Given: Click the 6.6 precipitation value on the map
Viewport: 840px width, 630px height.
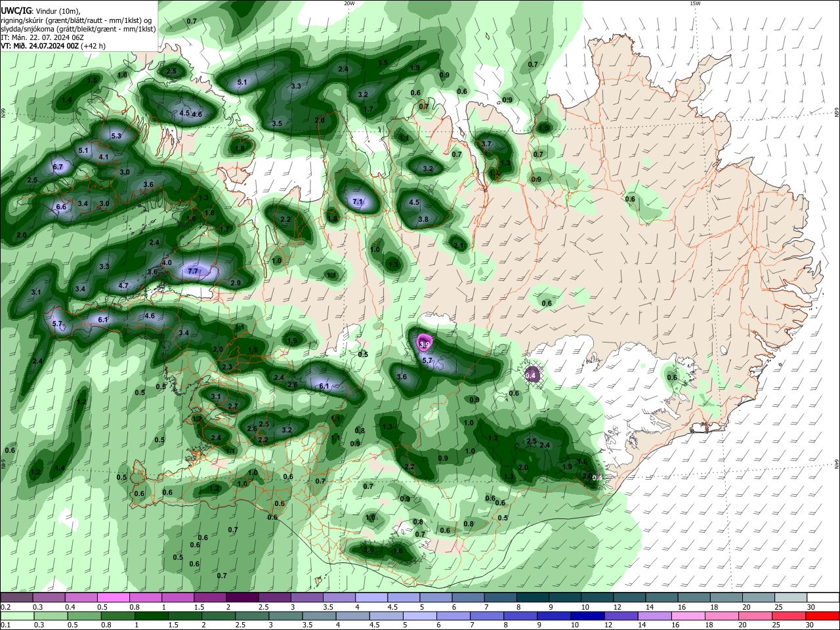Looking at the screenshot, I should tap(61, 207).
